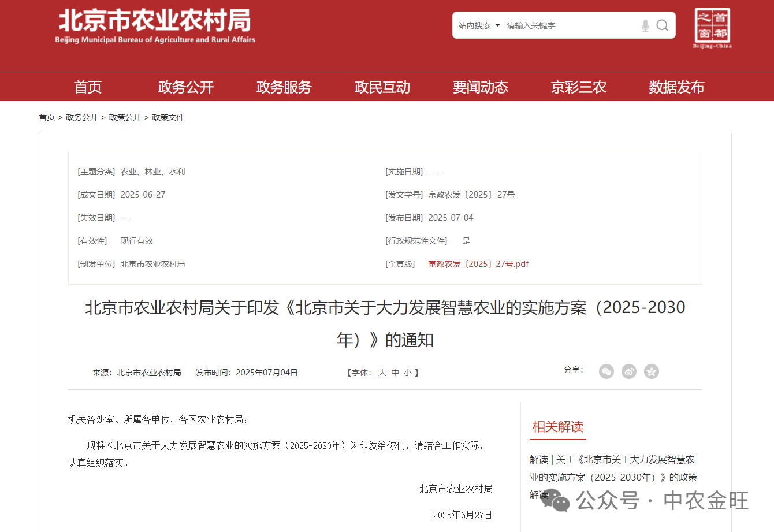This screenshot has height=532, width=774.
Task: Click the 北京市农业农村局 site logo
Action: [x=155, y=26]
